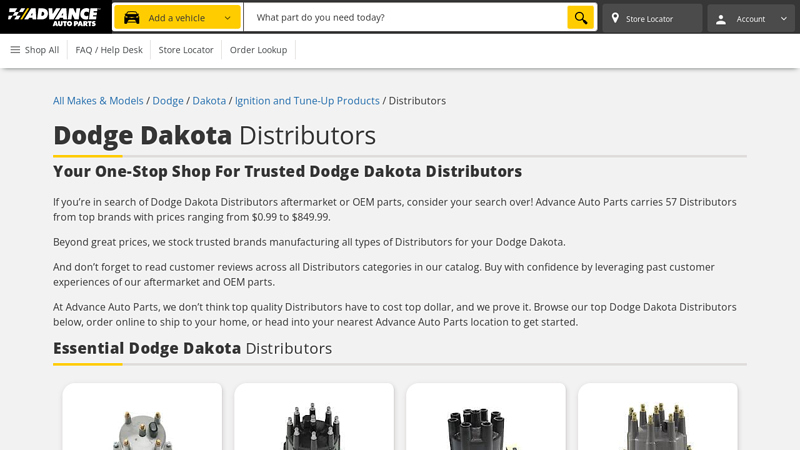Click the paragraph starting 'At Advance Auto Parts'

(x=395, y=314)
